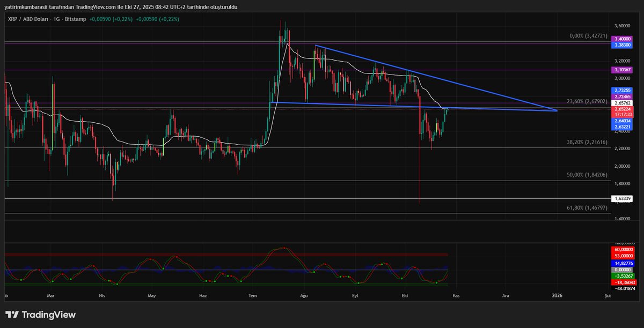644x328 pixels.
Task: Click the second +0,00590 (+0,22%) change value
Action: coord(157,19)
